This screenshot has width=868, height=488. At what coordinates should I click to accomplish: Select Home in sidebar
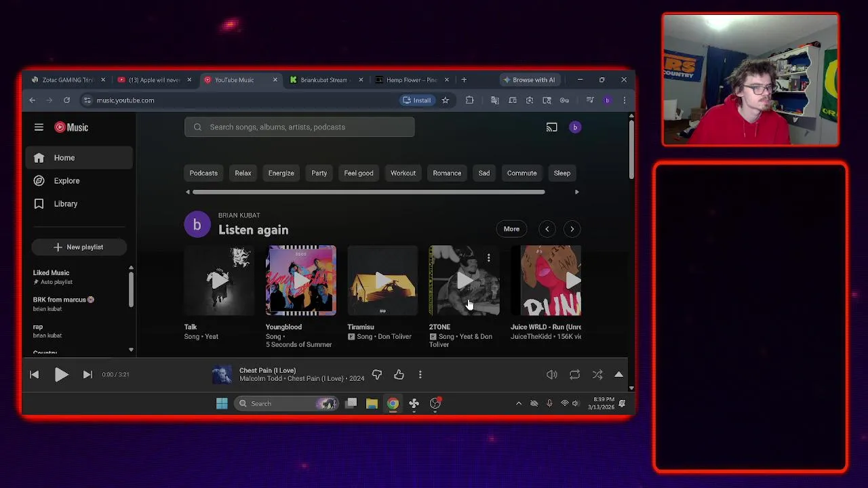click(x=79, y=157)
